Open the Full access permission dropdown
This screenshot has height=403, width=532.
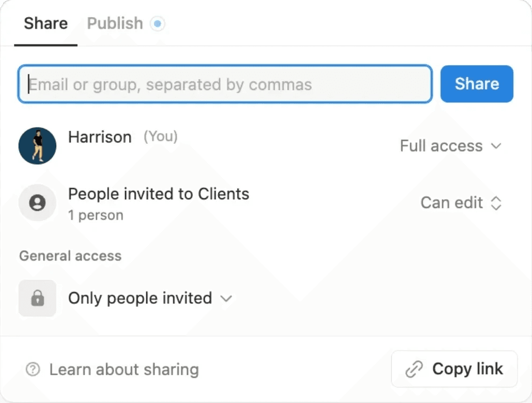coord(450,146)
